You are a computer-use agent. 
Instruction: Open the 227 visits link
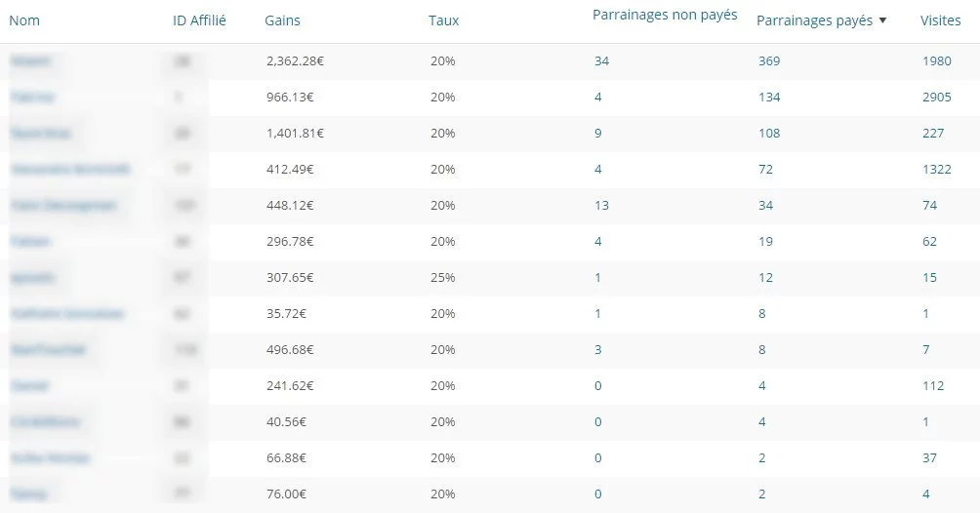pos(933,134)
